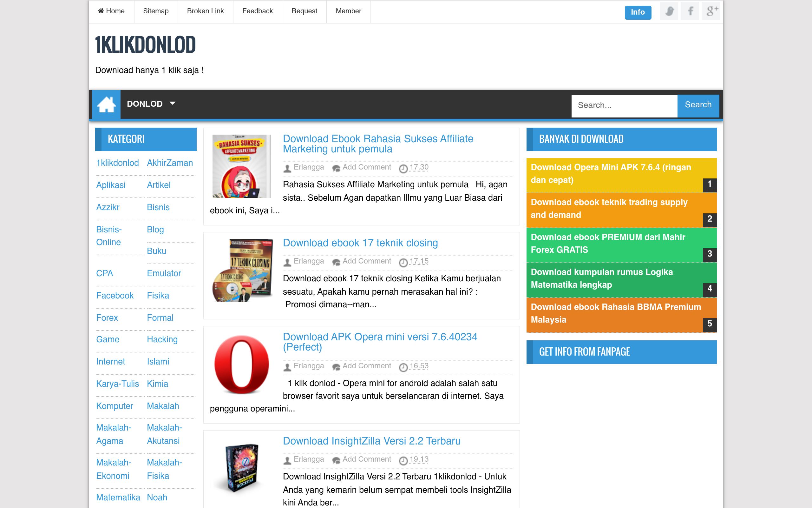Focus the Search text field
Screen dimensions: 812x508
(624, 105)
